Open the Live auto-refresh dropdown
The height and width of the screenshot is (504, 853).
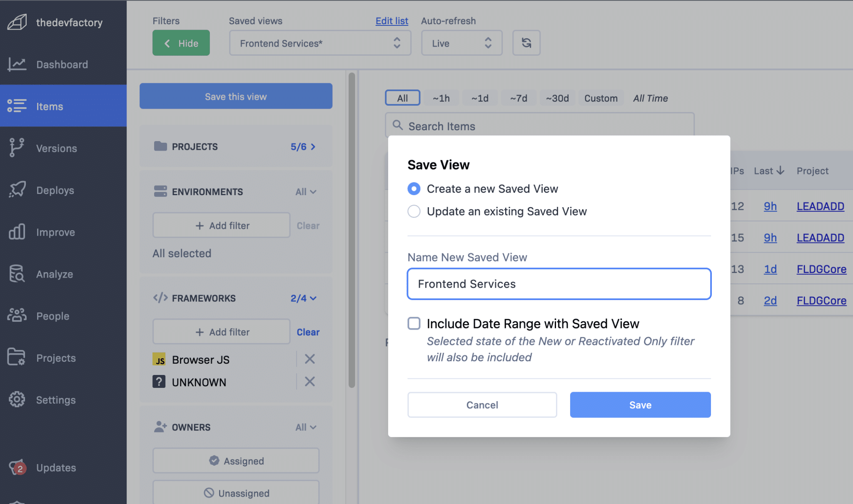coord(461,43)
